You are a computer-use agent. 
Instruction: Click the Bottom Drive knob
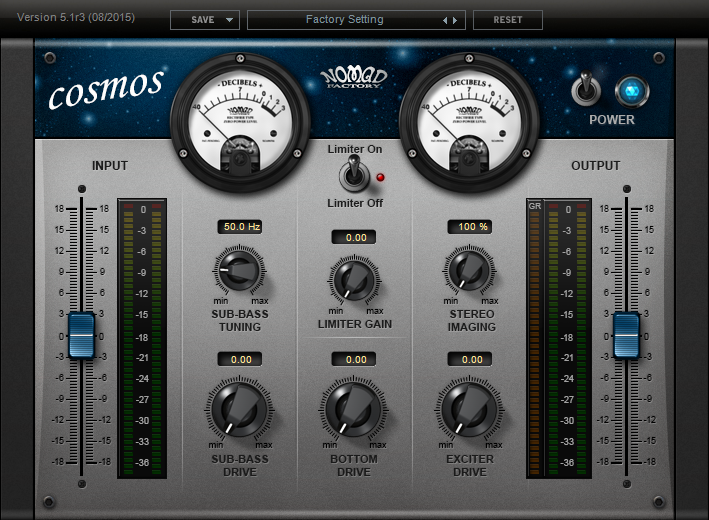point(354,410)
